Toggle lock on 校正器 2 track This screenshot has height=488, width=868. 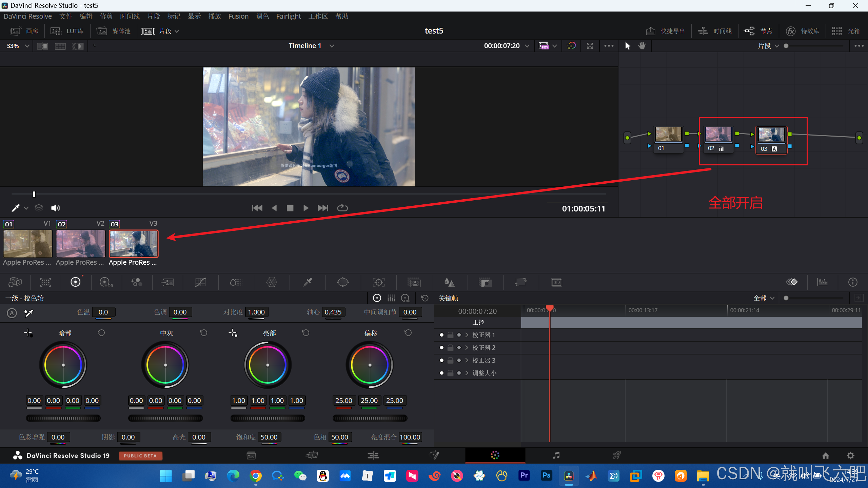click(x=450, y=348)
